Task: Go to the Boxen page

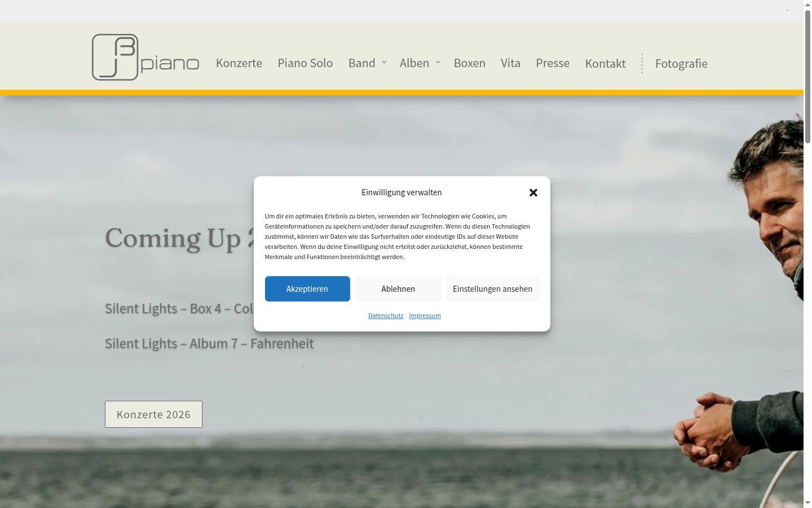Action: tap(470, 63)
